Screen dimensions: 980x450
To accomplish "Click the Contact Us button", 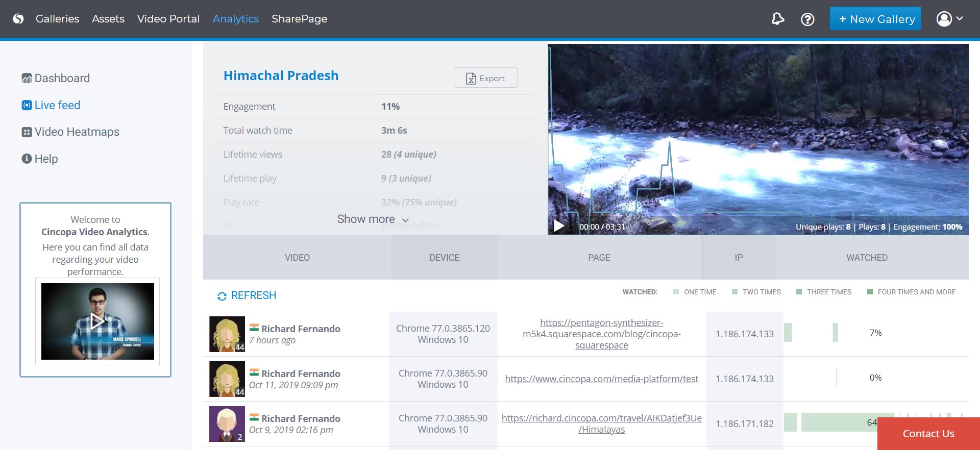I will [928, 434].
